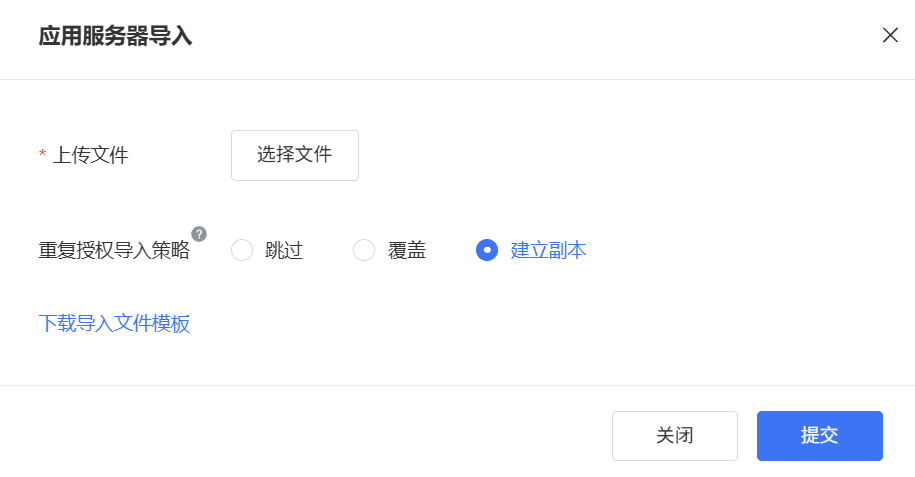This screenshot has width=915, height=477.
Task: Submit the import with 提交 button
Action: pyautogui.click(x=819, y=436)
